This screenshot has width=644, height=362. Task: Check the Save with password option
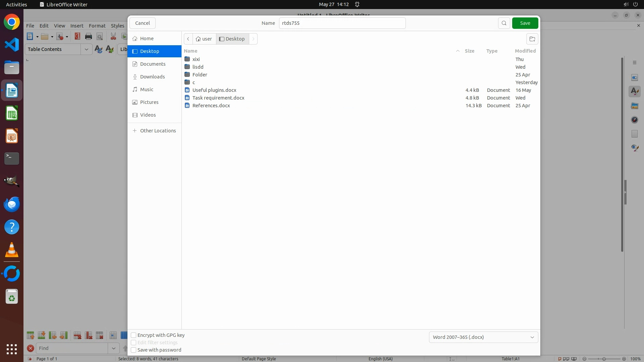(x=133, y=350)
